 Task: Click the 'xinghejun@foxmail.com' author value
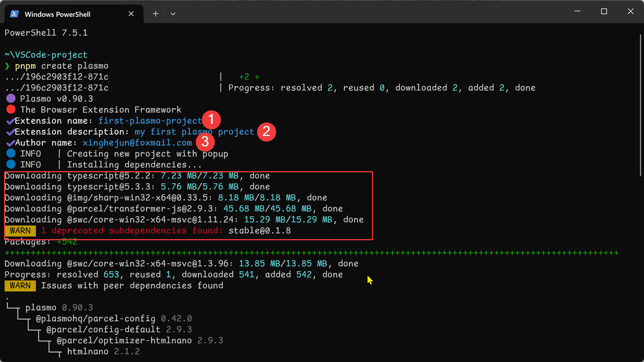click(x=137, y=143)
